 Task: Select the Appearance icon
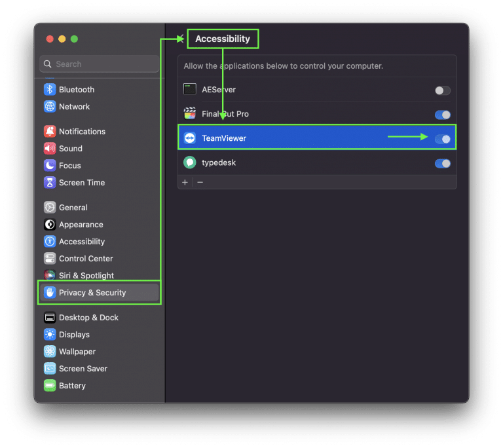[50, 224]
